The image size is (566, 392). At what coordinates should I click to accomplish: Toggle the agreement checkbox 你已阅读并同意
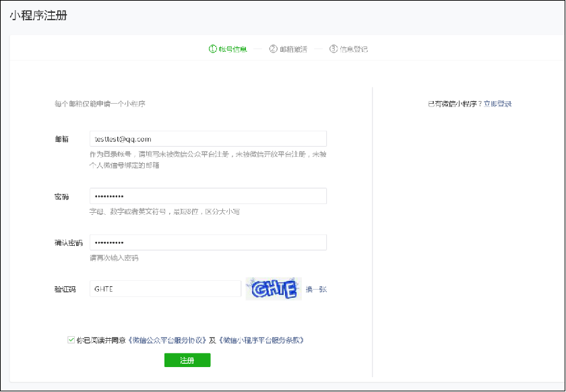tap(71, 339)
